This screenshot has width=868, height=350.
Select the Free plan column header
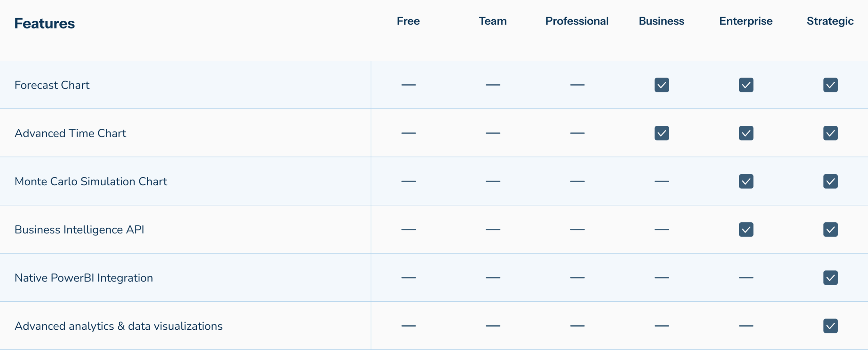(408, 21)
